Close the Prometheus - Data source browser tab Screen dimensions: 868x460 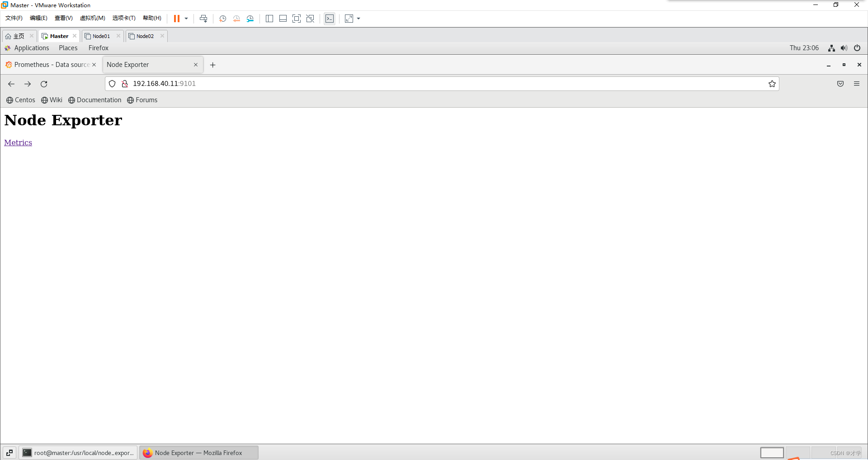point(94,65)
